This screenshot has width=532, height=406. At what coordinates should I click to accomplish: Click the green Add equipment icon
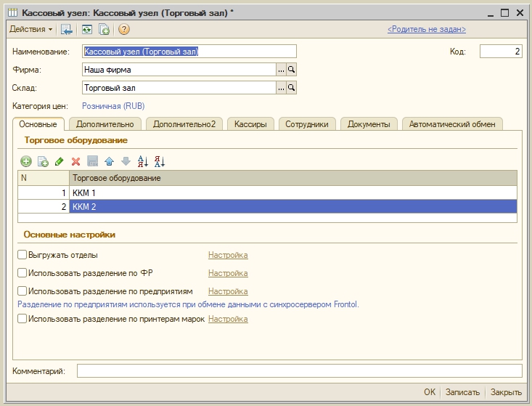(x=26, y=161)
